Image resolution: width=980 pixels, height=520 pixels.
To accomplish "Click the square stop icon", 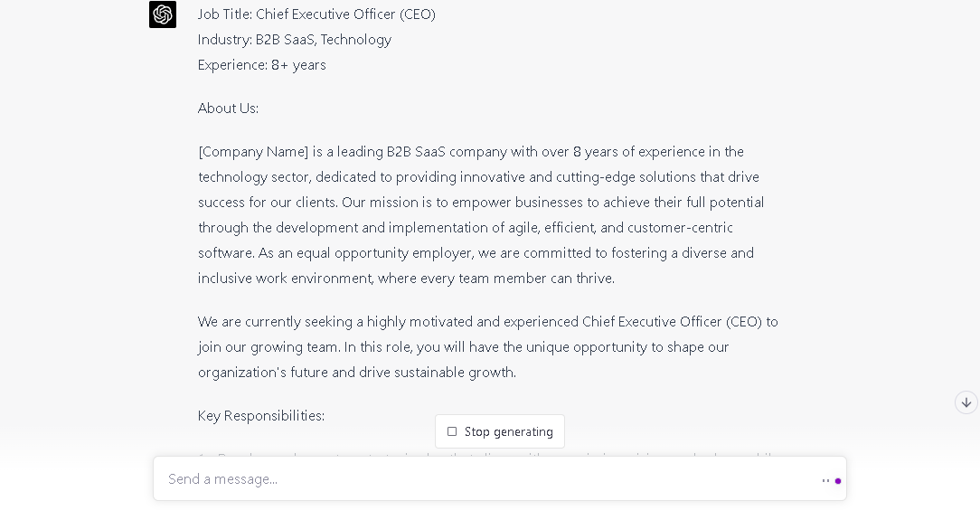I will pos(452,431).
